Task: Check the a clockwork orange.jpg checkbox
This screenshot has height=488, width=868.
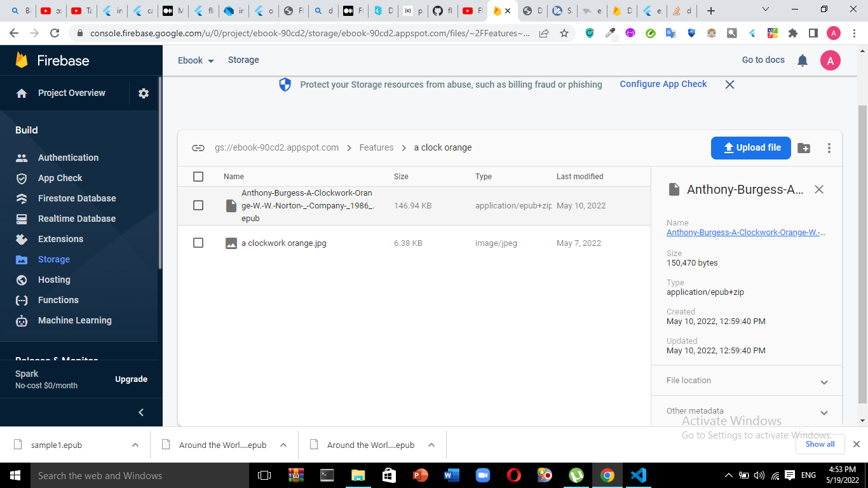Action: (x=198, y=243)
